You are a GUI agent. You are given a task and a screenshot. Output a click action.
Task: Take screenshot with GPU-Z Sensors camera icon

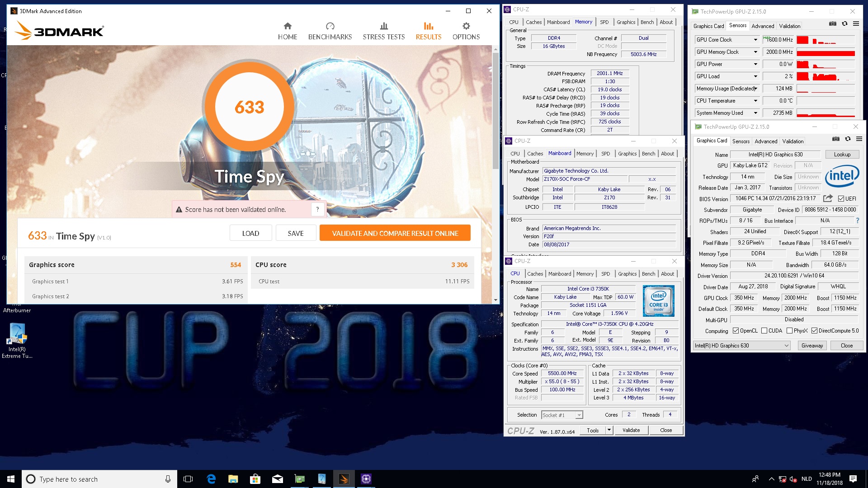click(x=832, y=23)
